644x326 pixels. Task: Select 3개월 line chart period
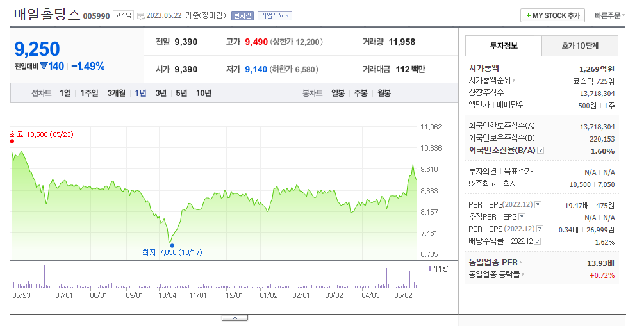click(x=117, y=94)
